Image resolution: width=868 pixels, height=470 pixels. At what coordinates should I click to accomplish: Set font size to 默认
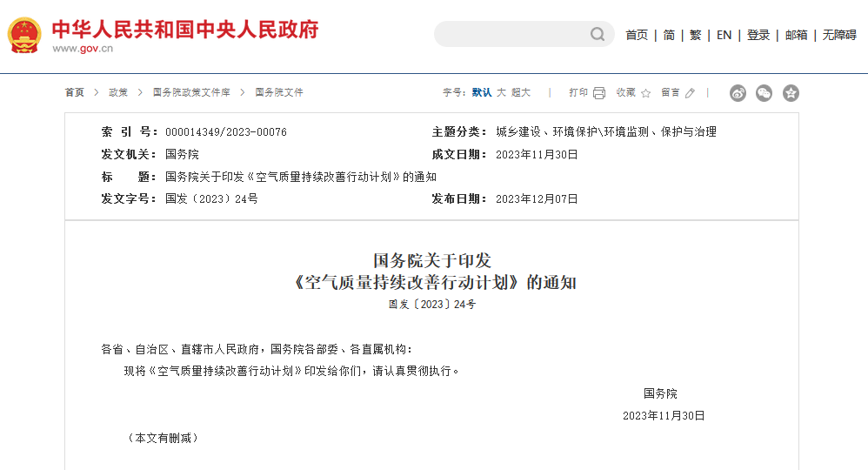click(482, 92)
